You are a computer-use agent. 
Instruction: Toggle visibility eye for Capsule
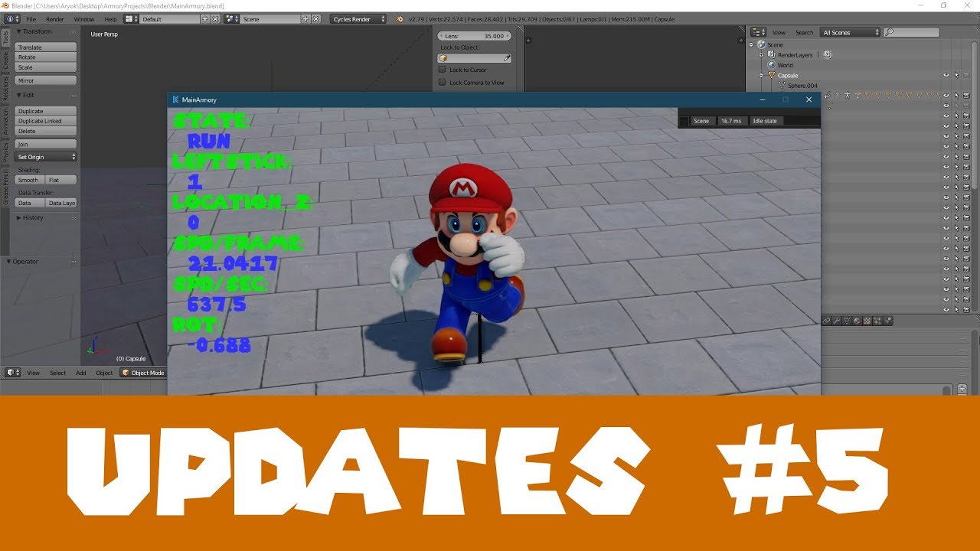pyautogui.click(x=946, y=75)
